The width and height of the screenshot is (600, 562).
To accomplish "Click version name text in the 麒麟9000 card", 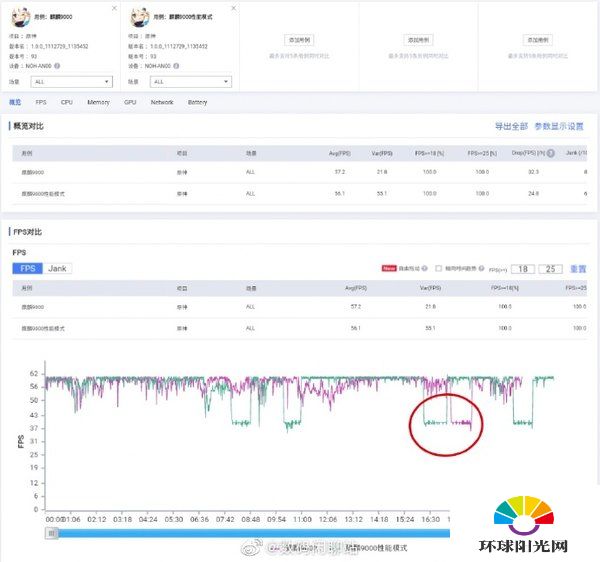I will (49, 46).
